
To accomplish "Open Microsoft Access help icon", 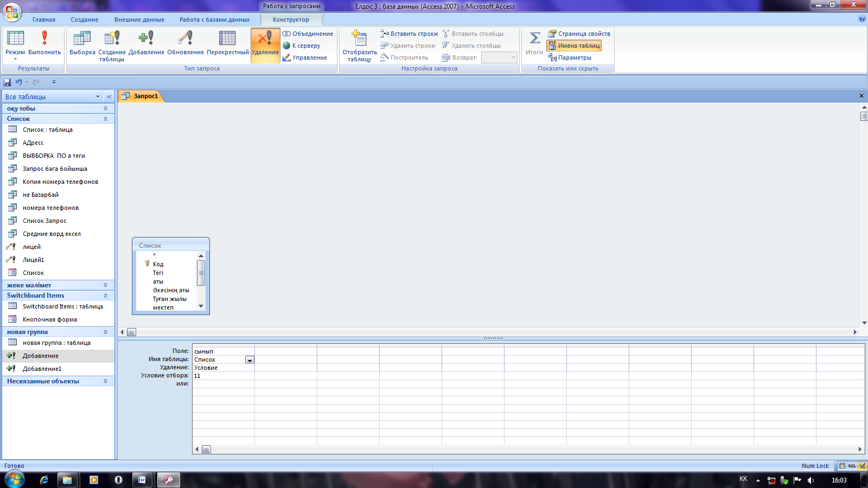I will pyautogui.click(x=862, y=19).
